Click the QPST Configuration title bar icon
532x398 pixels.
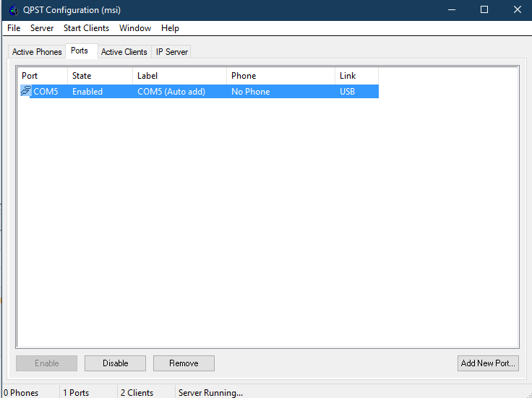coord(14,10)
